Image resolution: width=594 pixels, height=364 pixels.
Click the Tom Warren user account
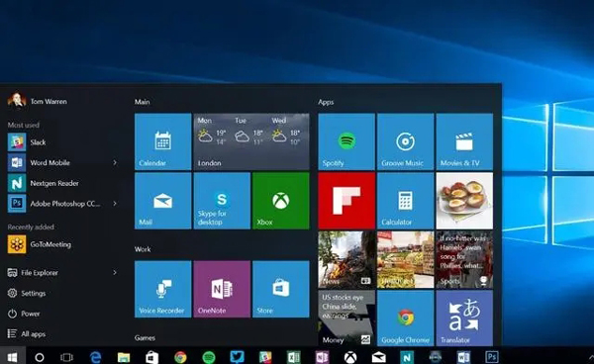tap(38, 101)
